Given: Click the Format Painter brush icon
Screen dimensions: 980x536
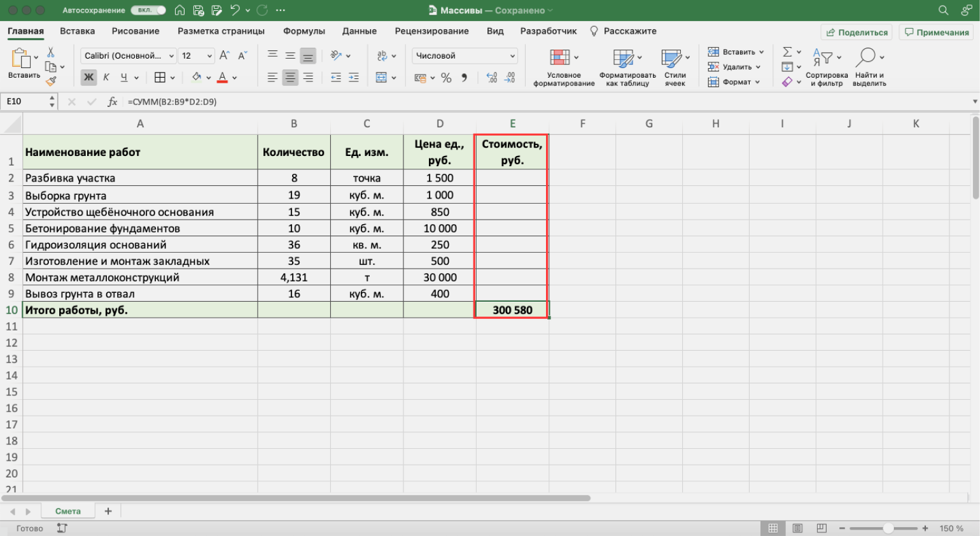Looking at the screenshot, I should coord(51,81).
